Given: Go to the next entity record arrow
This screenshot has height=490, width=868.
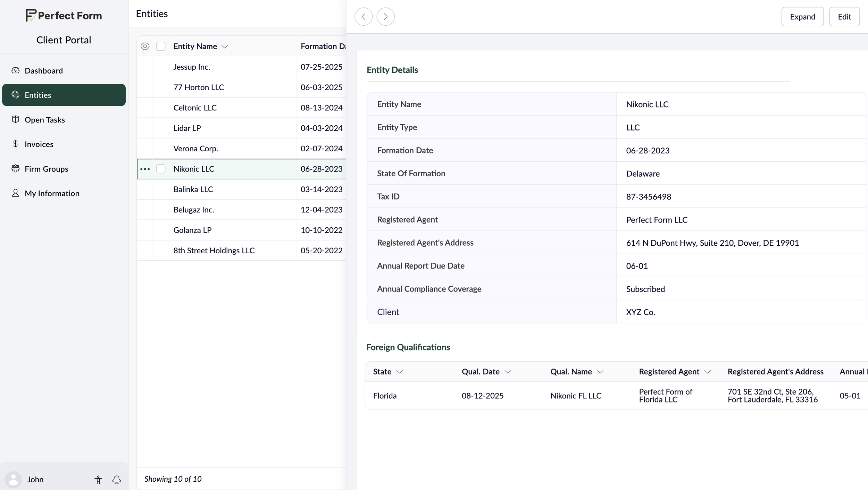Looking at the screenshot, I should point(385,17).
